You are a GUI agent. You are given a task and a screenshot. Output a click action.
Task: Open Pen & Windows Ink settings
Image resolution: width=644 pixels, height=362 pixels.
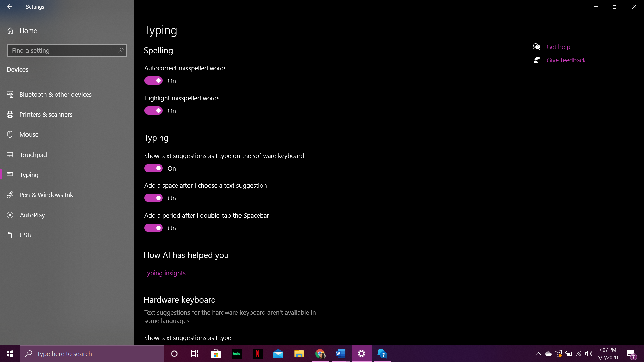point(46,195)
